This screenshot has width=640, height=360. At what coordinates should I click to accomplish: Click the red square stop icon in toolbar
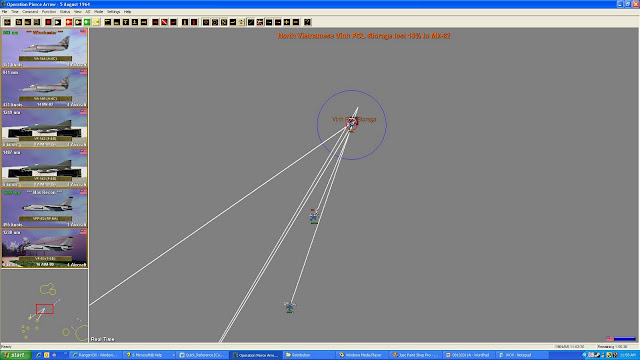click(48, 22)
